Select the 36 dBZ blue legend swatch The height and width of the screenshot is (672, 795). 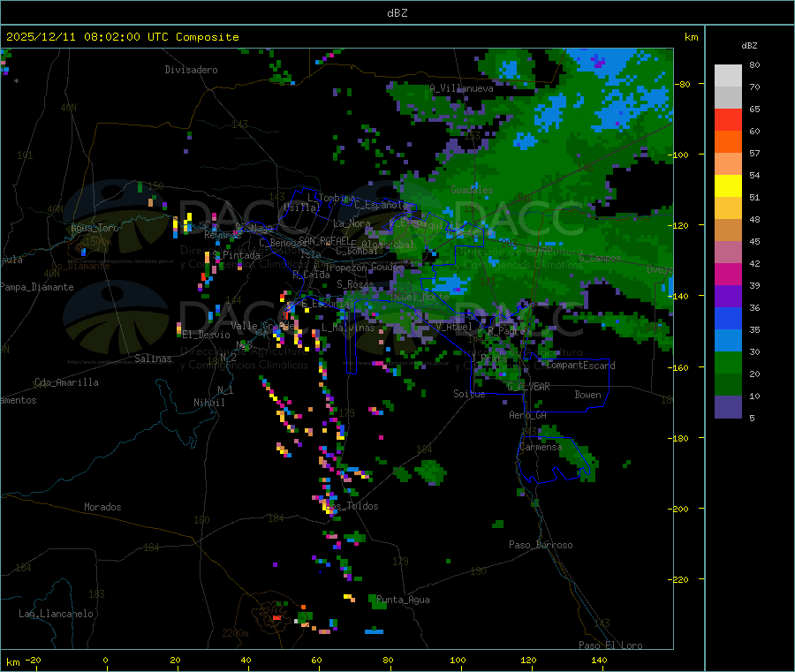coord(728,318)
